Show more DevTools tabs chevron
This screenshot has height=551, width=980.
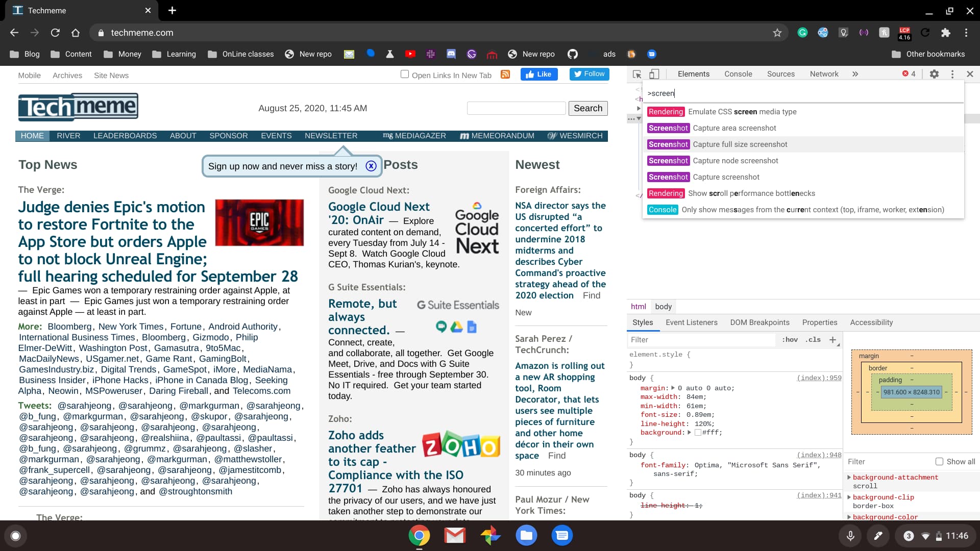(x=855, y=74)
